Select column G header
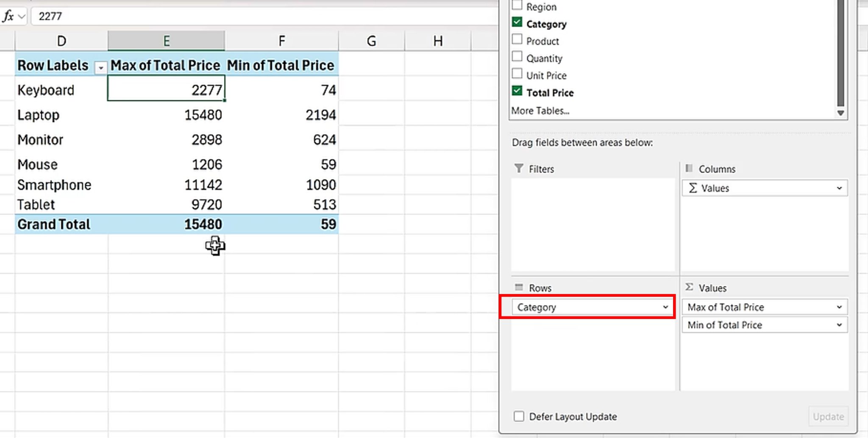This screenshot has width=868, height=438. pyautogui.click(x=371, y=41)
